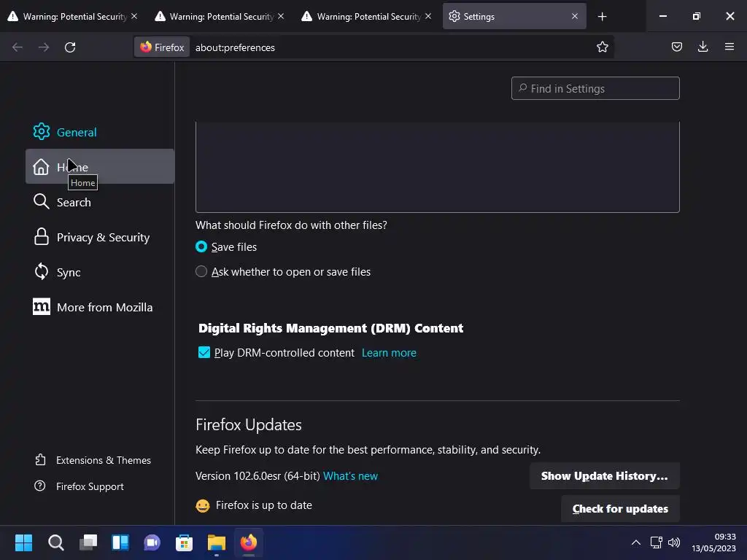
Task: Open the Chat taskbar icon
Action: 152,542
